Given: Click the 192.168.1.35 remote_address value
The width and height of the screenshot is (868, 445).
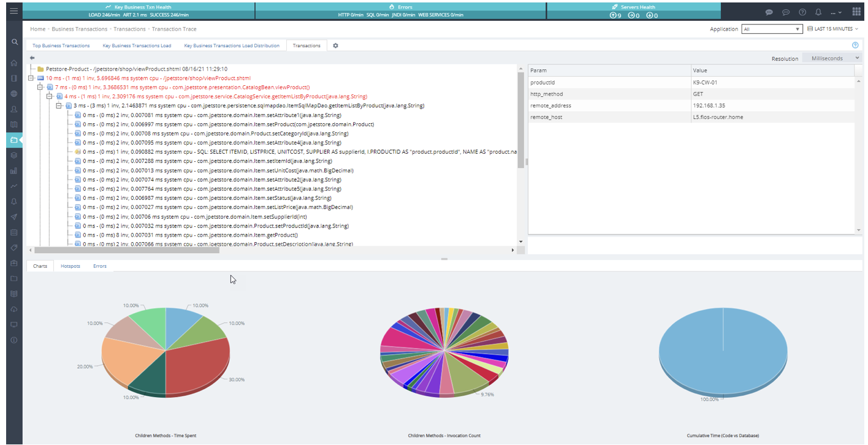Looking at the screenshot, I should click(x=772, y=105).
